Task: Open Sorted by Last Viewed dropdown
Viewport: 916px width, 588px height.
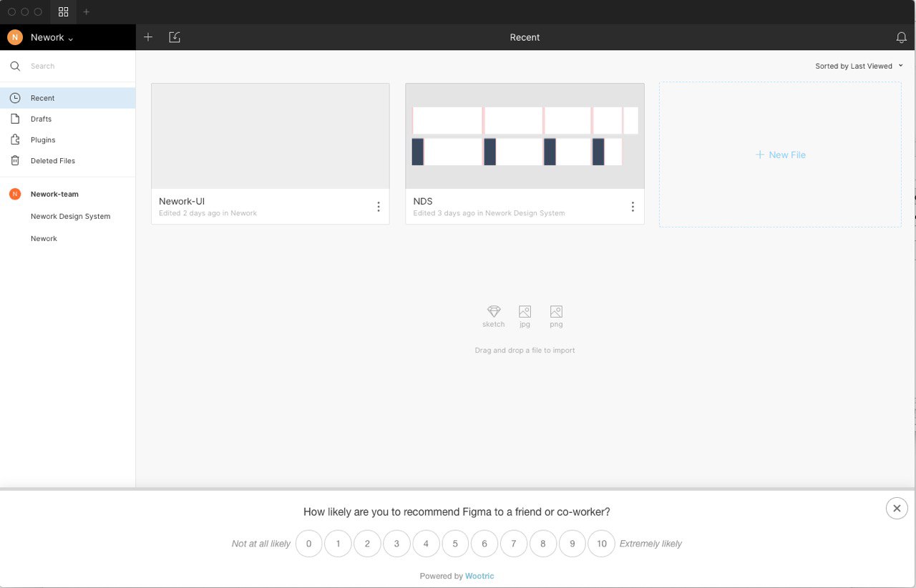Action: tap(859, 66)
